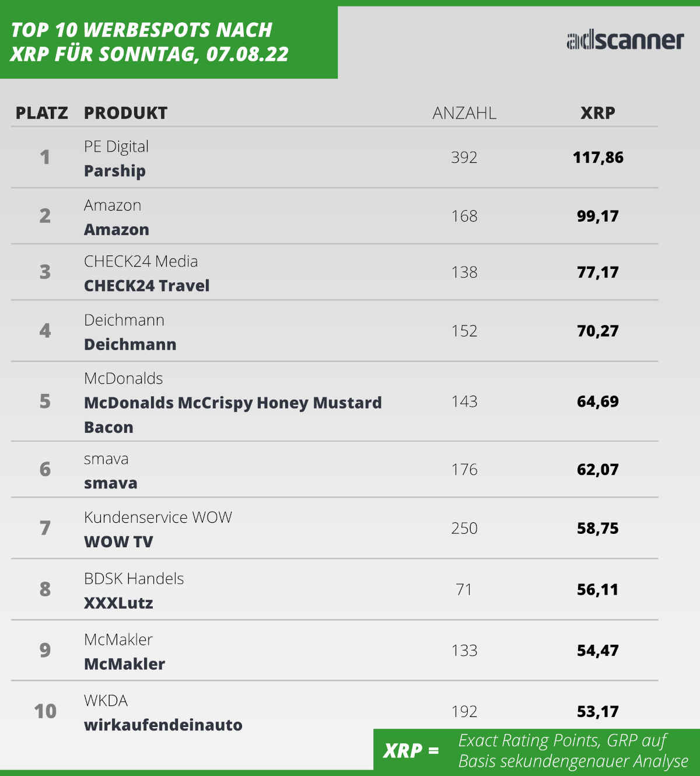Click the 392 count for Parship
Image resolution: width=700 pixels, height=776 pixels.
coord(464,158)
